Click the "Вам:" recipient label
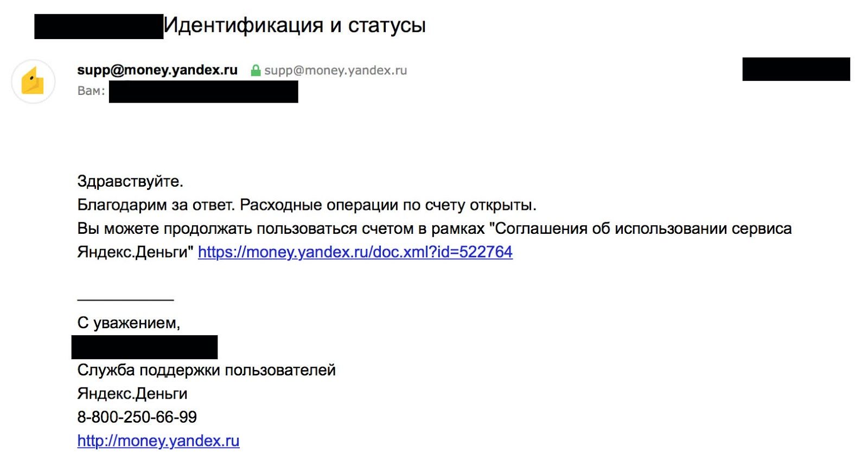This screenshot has height=466, width=868. pyautogui.click(x=91, y=91)
